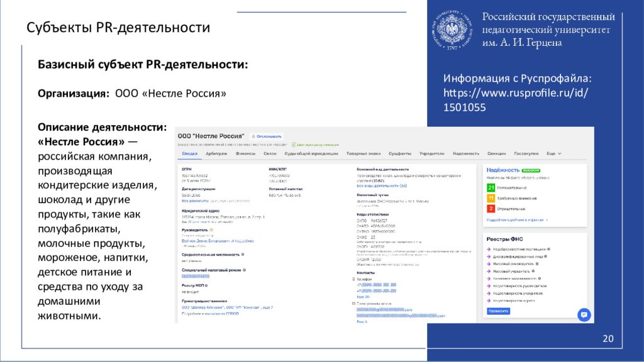644x362 pixels.
Task: Click the Основной вид деятельности label
Action: (382, 169)
